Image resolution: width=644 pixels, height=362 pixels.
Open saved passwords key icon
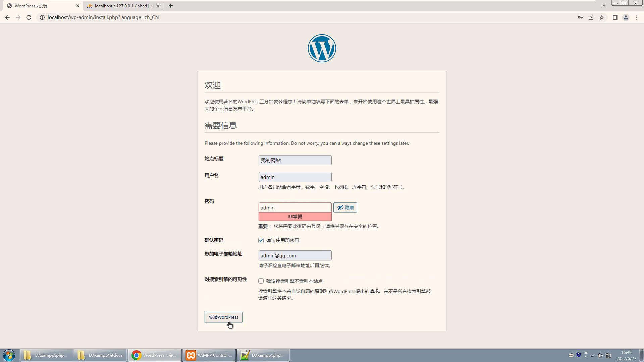pyautogui.click(x=580, y=17)
